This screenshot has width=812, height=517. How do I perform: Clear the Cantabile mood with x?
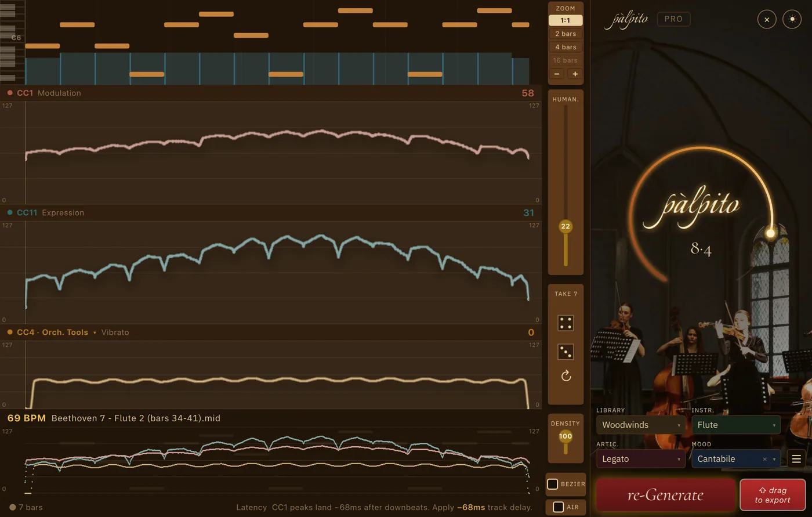(764, 459)
